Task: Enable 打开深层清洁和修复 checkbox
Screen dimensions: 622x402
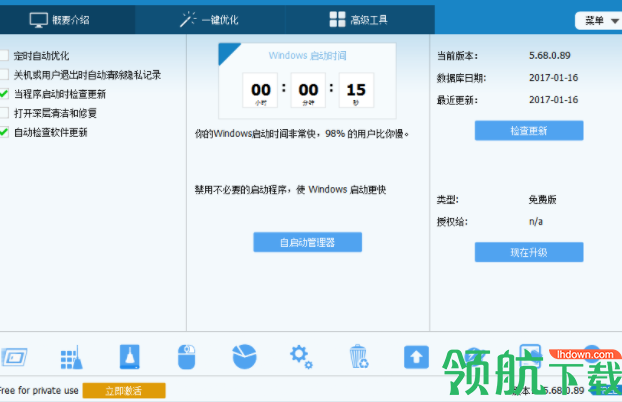Action: click(x=4, y=113)
